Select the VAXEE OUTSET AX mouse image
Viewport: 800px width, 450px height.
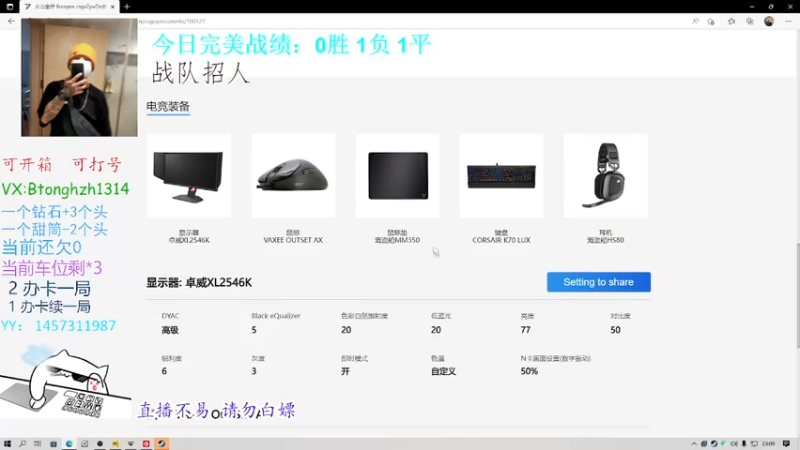coord(293,176)
